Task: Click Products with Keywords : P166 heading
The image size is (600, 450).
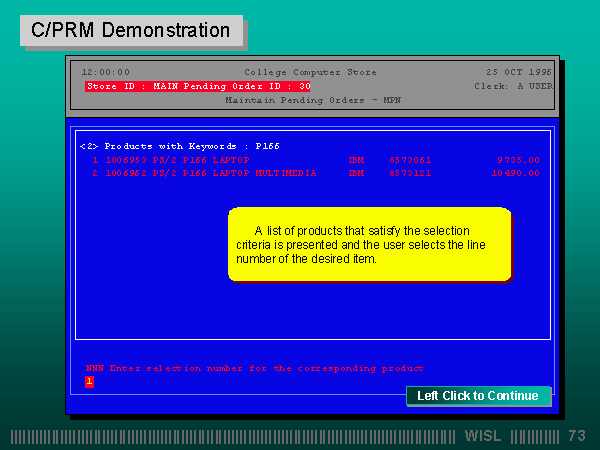Action: coord(180,146)
